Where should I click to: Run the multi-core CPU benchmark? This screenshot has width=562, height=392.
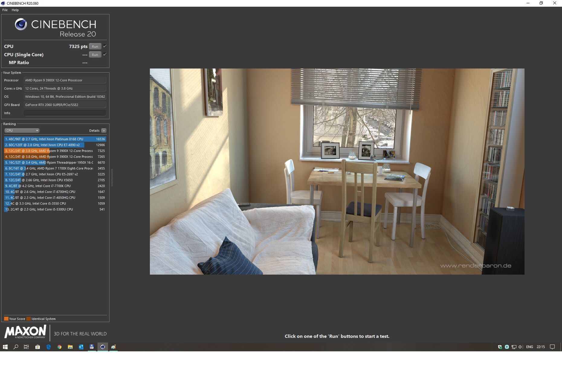(95, 47)
